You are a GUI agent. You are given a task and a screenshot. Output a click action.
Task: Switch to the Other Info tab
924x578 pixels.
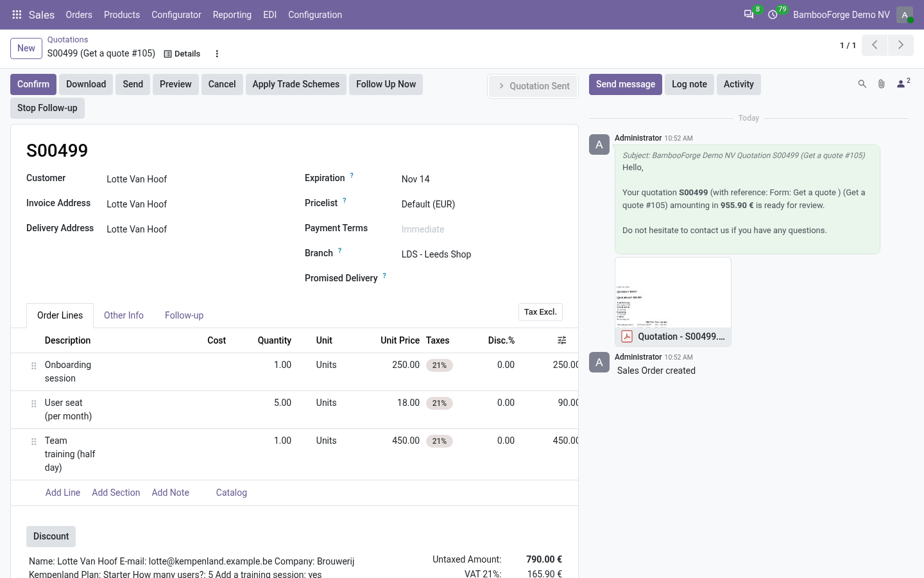[x=124, y=315]
